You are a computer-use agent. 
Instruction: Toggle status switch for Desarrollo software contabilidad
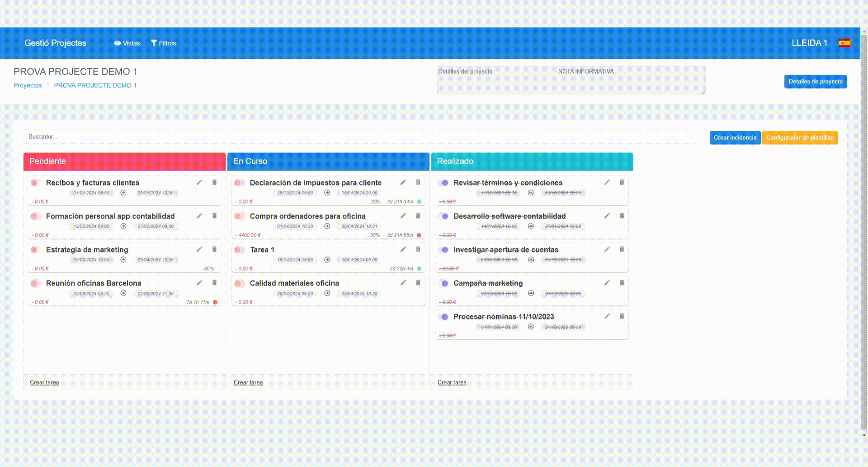443,216
